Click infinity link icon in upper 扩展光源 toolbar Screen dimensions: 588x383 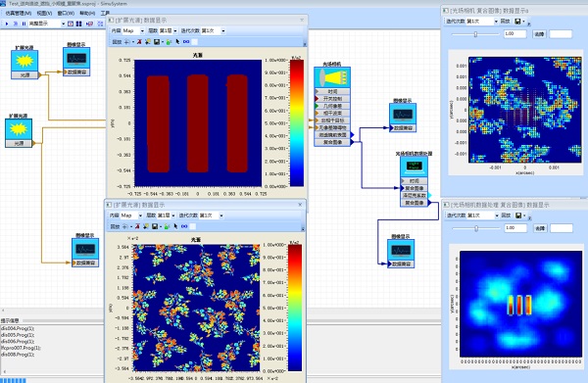(x=186, y=42)
